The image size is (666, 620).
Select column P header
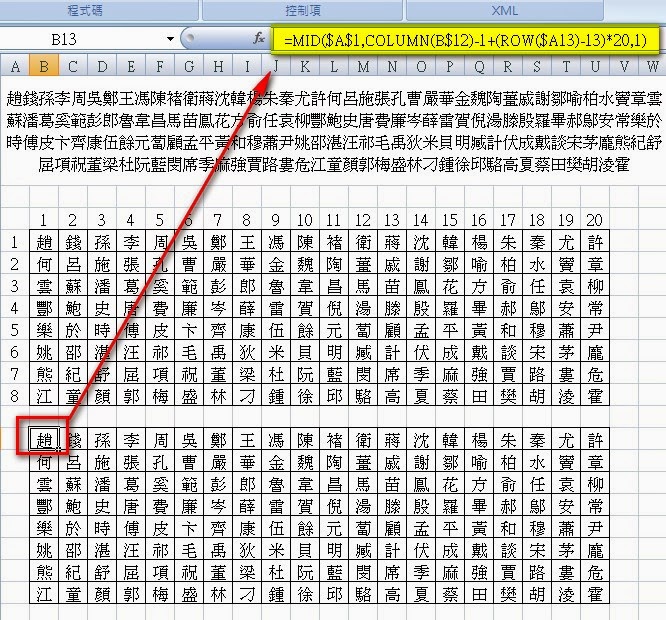coord(450,66)
